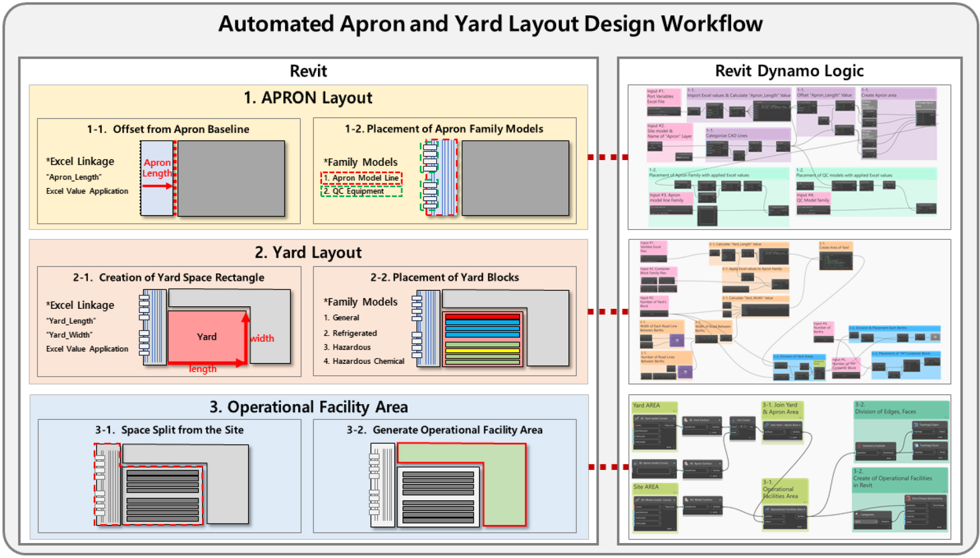Click '3-2. Generate Operational Facility Area' title
The height and width of the screenshot is (558, 980).
[444, 430]
